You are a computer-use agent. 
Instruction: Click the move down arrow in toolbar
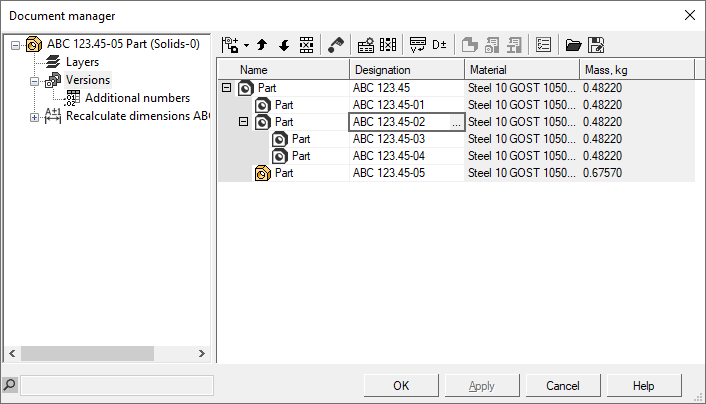[x=284, y=45]
